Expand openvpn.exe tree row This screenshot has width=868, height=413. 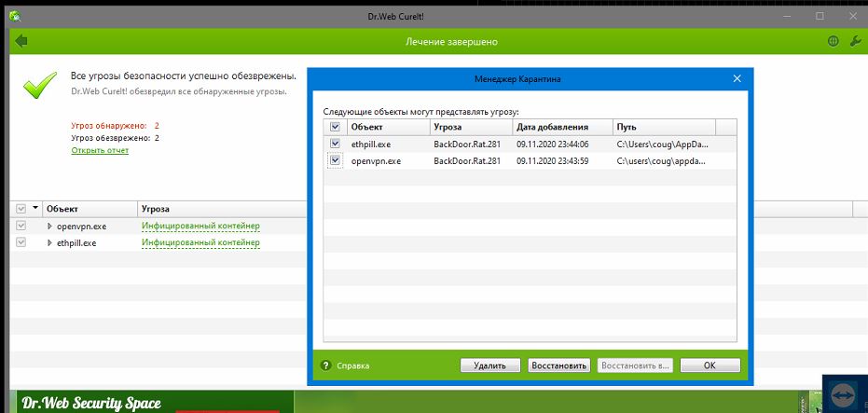49,226
